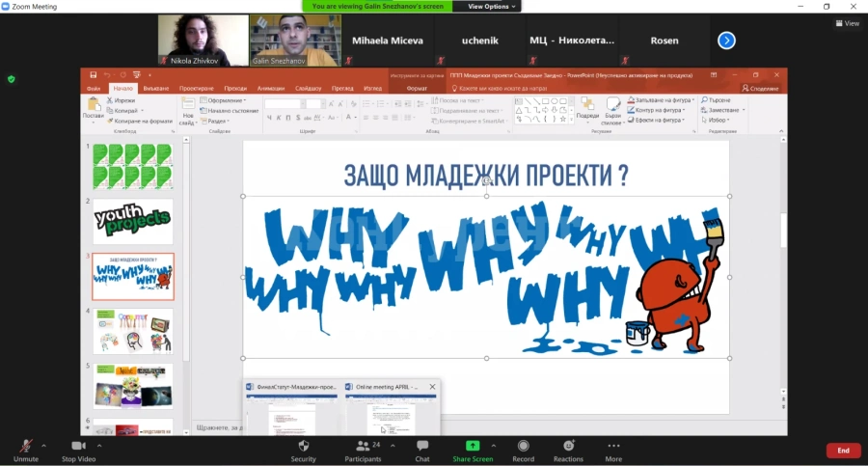Toggle italic К formatting button

(279, 118)
